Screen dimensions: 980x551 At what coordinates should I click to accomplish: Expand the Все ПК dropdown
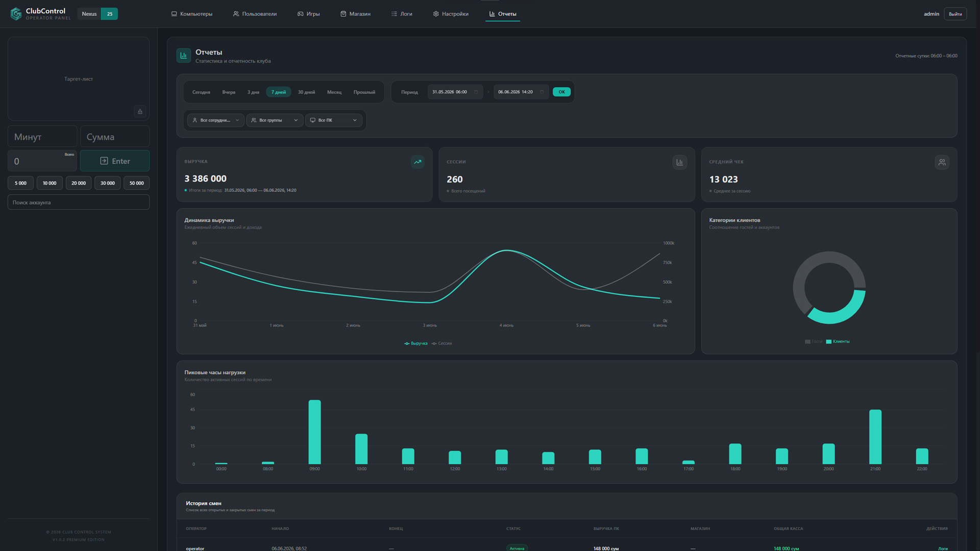(x=334, y=120)
